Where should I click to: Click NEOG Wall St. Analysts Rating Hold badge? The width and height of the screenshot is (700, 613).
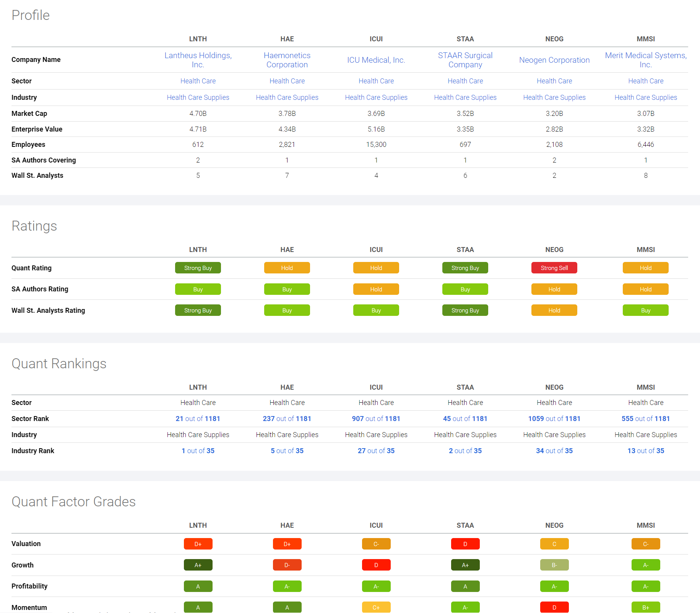click(x=554, y=311)
